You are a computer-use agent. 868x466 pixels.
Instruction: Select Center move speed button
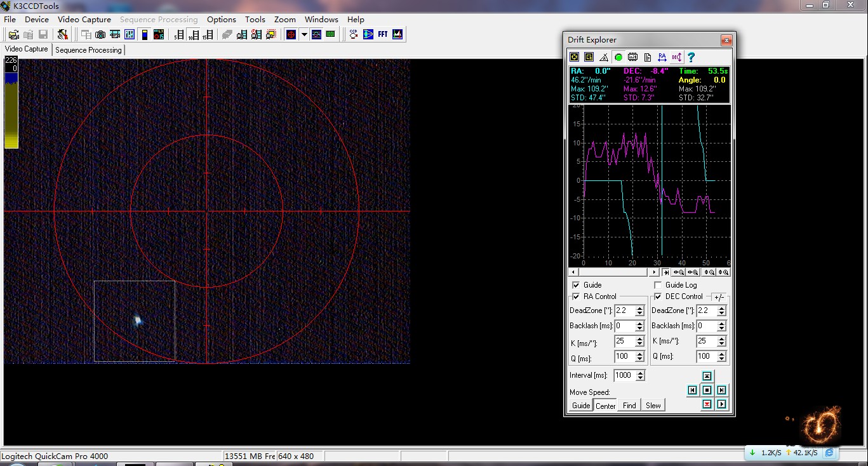tap(605, 405)
